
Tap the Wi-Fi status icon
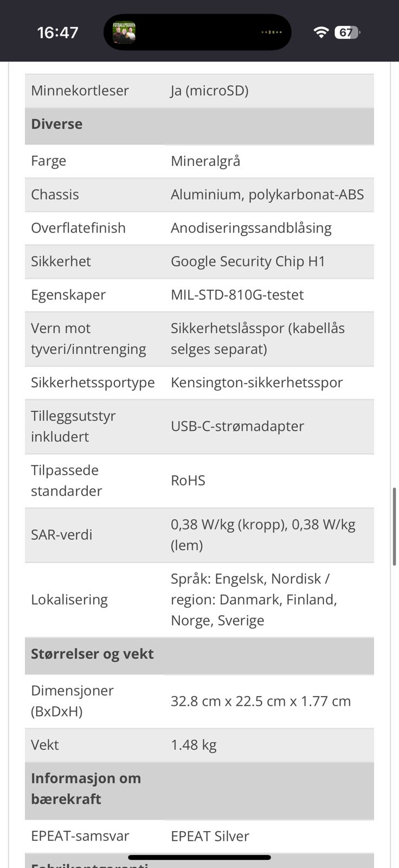click(x=321, y=33)
